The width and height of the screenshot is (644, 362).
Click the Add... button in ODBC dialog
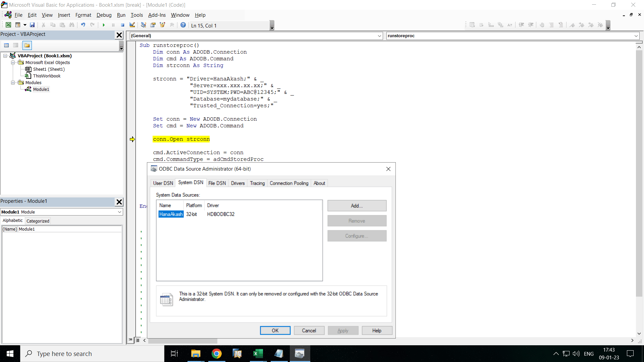pyautogui.click(x=357, y=206)
